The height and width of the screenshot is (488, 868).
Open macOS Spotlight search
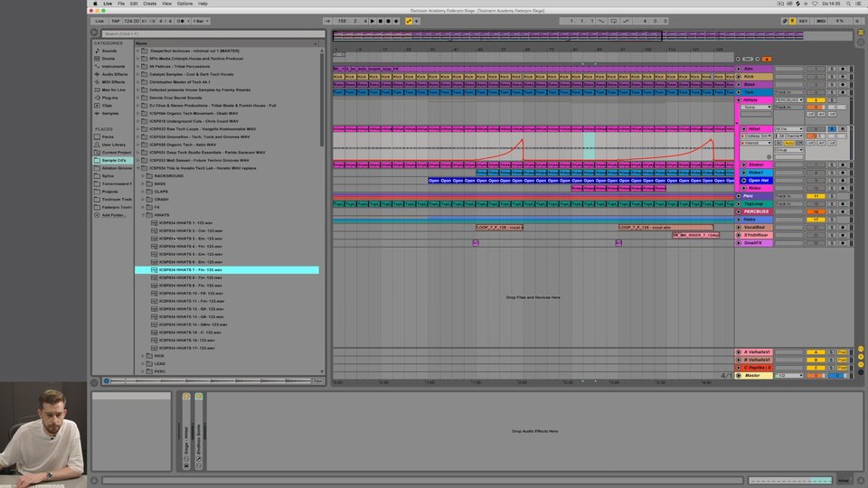848,4
